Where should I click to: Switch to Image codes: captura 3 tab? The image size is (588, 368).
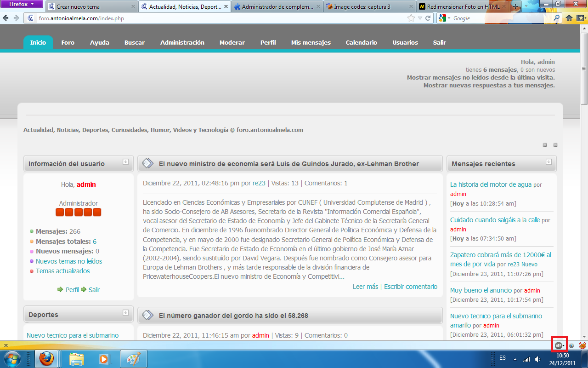coord(369,7)
